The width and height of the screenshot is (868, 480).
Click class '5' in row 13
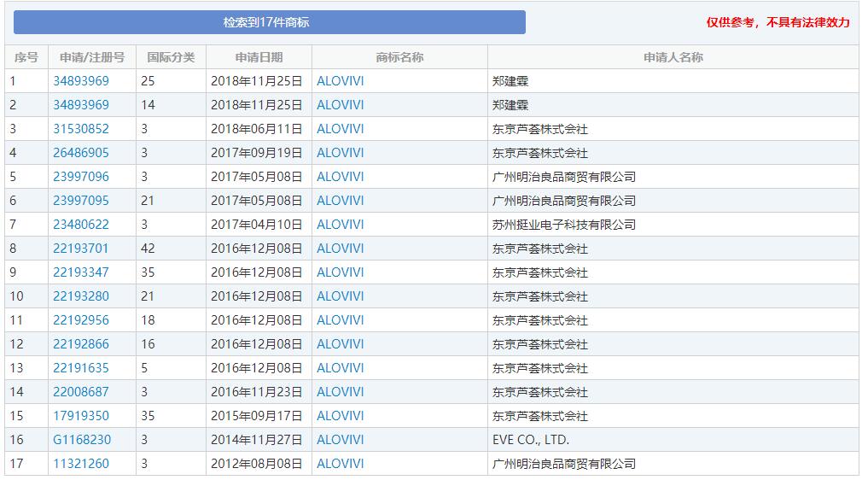coord(144,367)
